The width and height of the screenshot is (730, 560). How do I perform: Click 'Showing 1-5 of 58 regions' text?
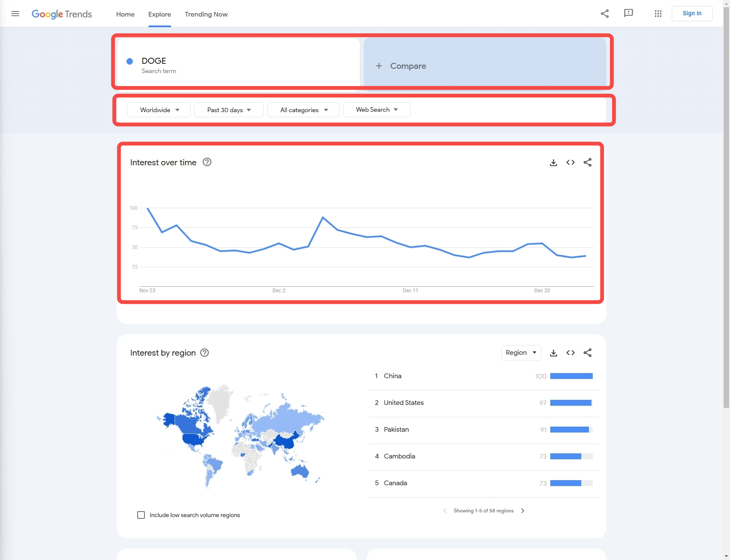[484, 511]
